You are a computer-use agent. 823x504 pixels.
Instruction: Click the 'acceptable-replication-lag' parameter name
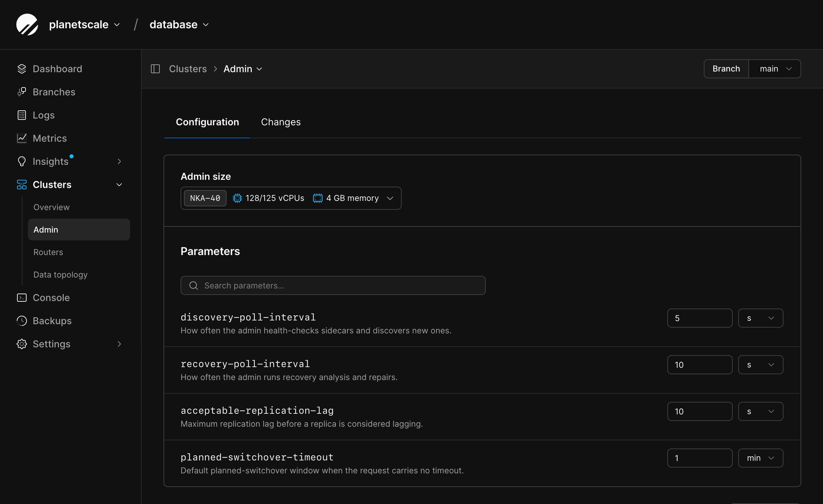pyautogui.click(x=257, y=410)
